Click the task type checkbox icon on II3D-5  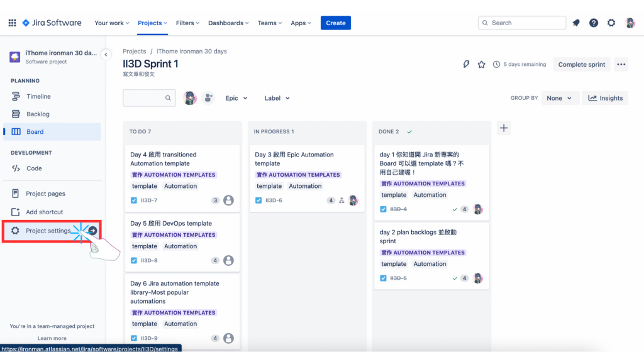(383, 278)
